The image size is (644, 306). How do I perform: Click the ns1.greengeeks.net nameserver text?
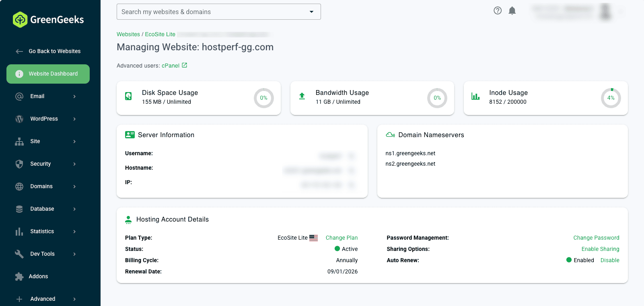tap(410, 153)
